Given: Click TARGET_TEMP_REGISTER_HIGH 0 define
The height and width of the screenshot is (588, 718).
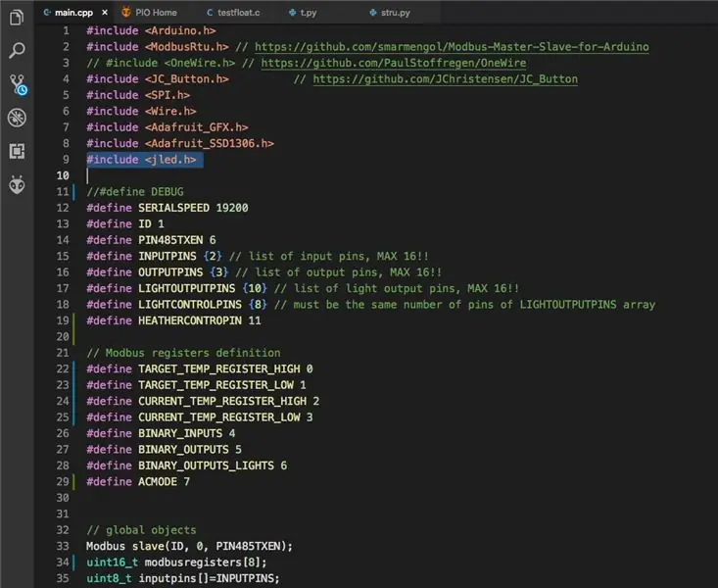Looking at the screenshot, I should pos(200,368).
